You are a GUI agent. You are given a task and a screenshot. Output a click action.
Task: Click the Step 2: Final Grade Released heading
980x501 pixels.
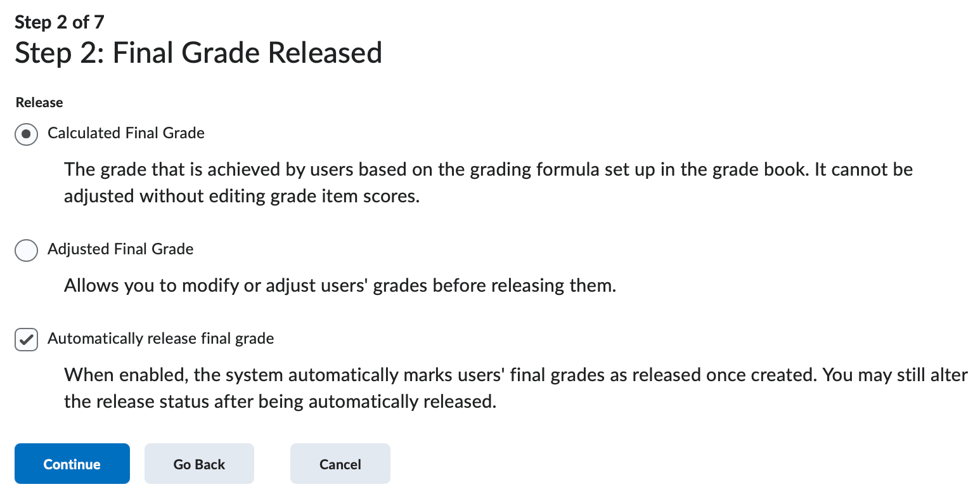(x=198, y=53)
